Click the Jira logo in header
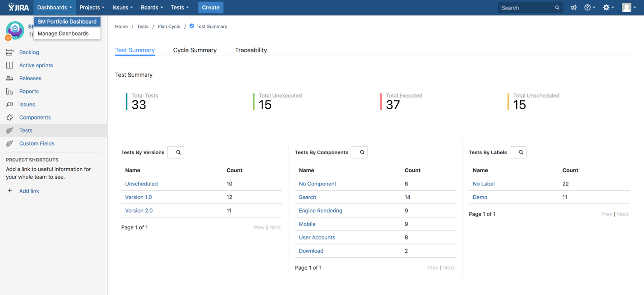This screenshot has width=644, height=295. point(18,7)
